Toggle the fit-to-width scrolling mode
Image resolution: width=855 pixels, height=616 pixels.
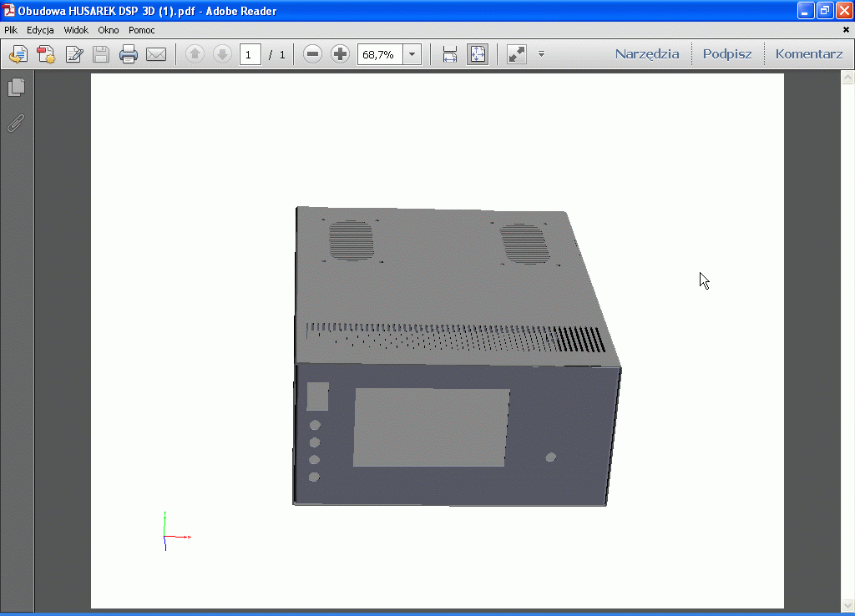tap(449, 55)
